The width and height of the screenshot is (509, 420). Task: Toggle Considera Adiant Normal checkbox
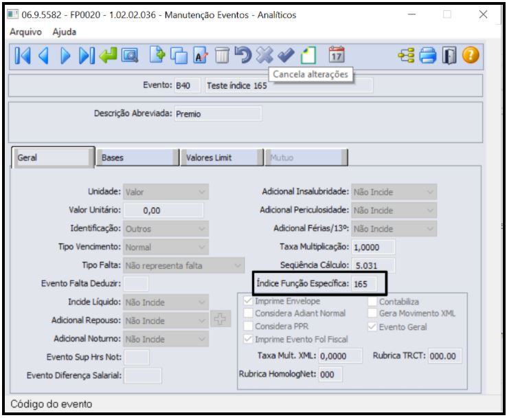click(x=248, y=313)
